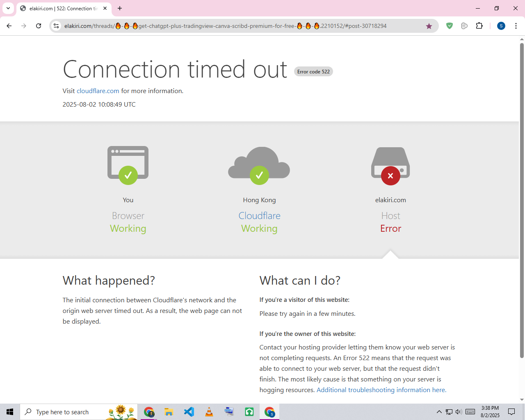Click Please try again in a few minutes
This screenshot has height=420, width=525.
[308, 314]
